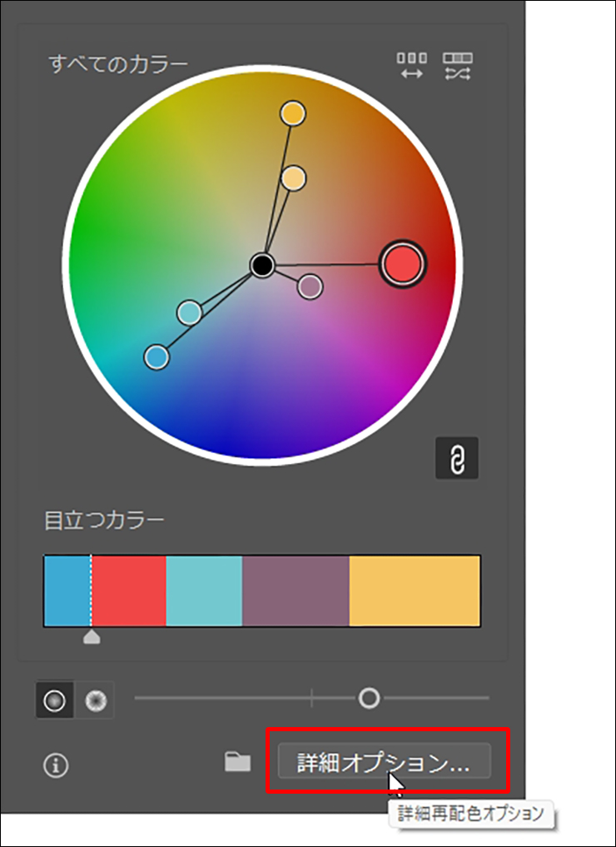This screenshot has width=616, height=847.
Task: Pick the mauve swatch in 目立つカラー
Action: point(296,591)
